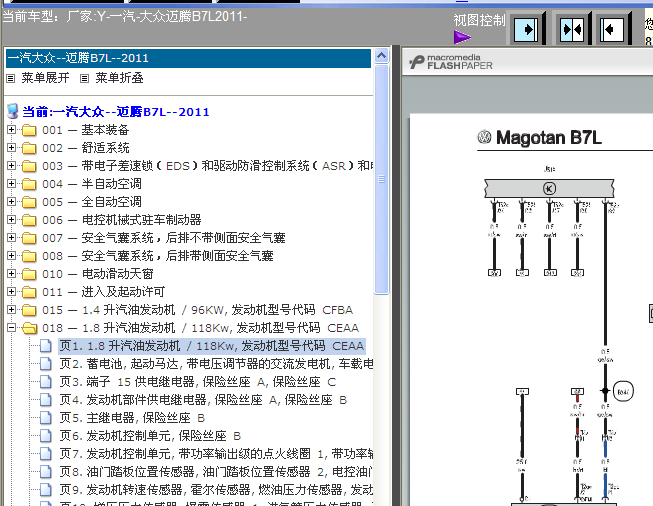Select 007 安全气囊系统 tree entry
This screenshot has width=653, height=506.
[163, 238]
